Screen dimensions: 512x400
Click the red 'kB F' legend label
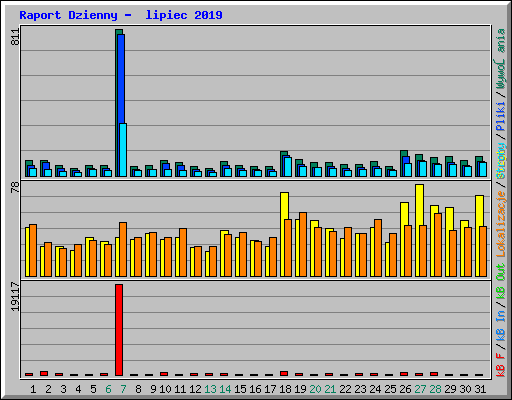pos(501,365)
